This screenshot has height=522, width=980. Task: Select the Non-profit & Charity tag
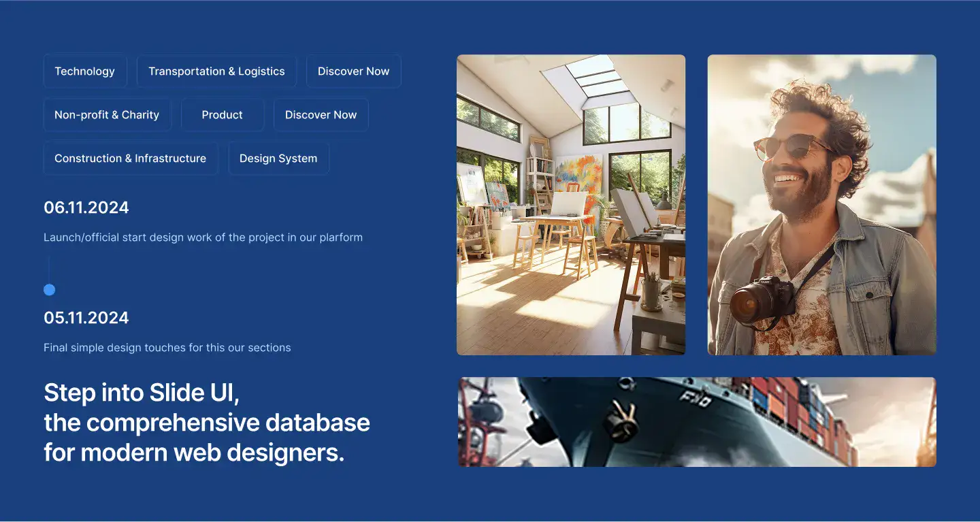tap(107, 115)
